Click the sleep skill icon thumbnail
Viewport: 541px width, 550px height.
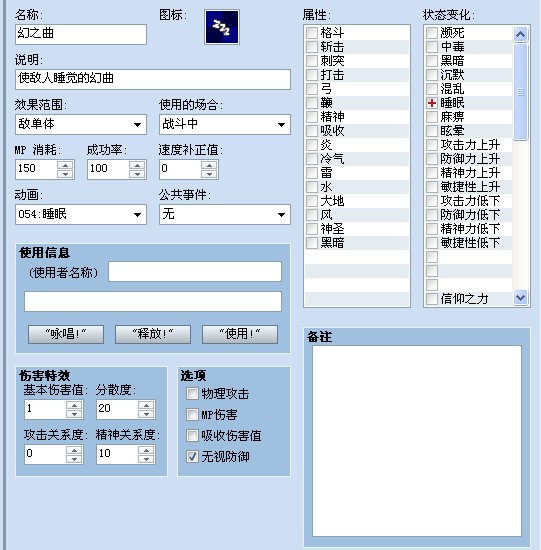pyautogui.click(x=222, y=27)
